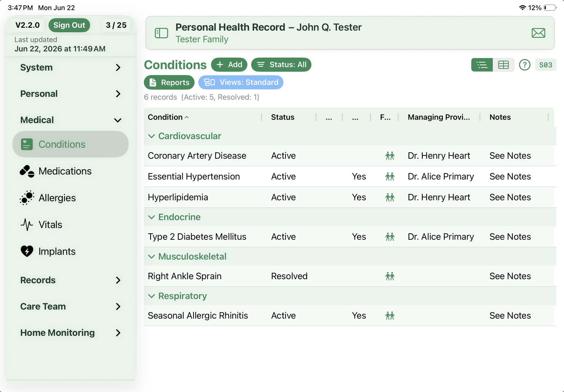The height and width of the screenshot is (392, 564).
Task: Open See Notes for Seasonal Allergic Rhinitis
Action: [510, 316]
